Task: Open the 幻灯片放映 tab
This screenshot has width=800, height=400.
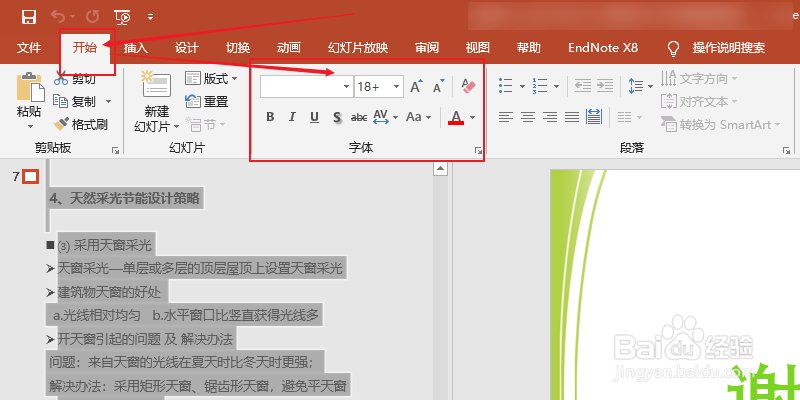Action: [x=358, y=48]
